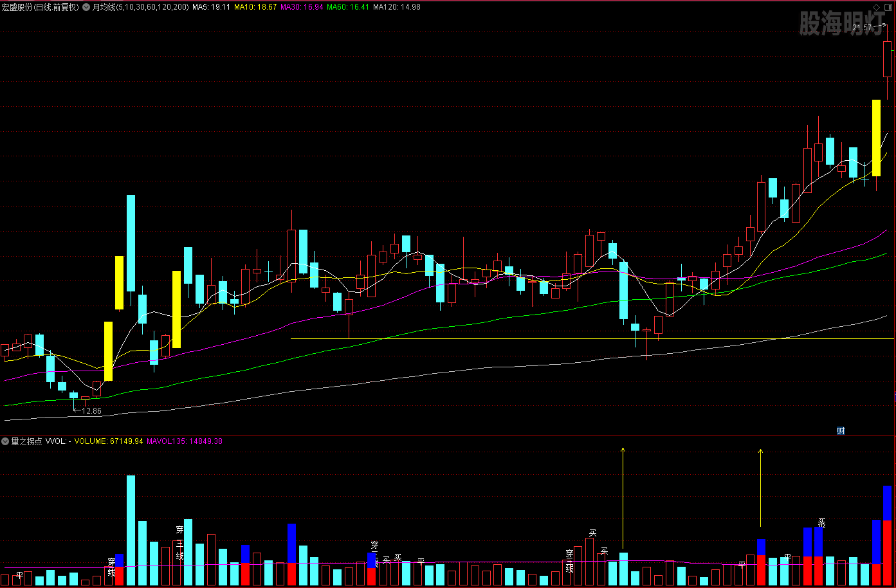Click the MA120: 14.98 label
This screenshot has width=896, height=588.
[397, 7]
